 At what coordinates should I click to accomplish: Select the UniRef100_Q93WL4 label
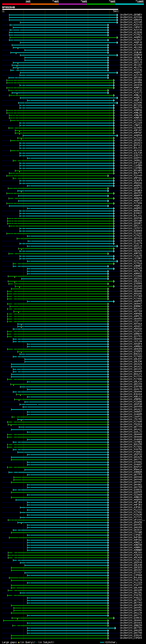point(131,58)
